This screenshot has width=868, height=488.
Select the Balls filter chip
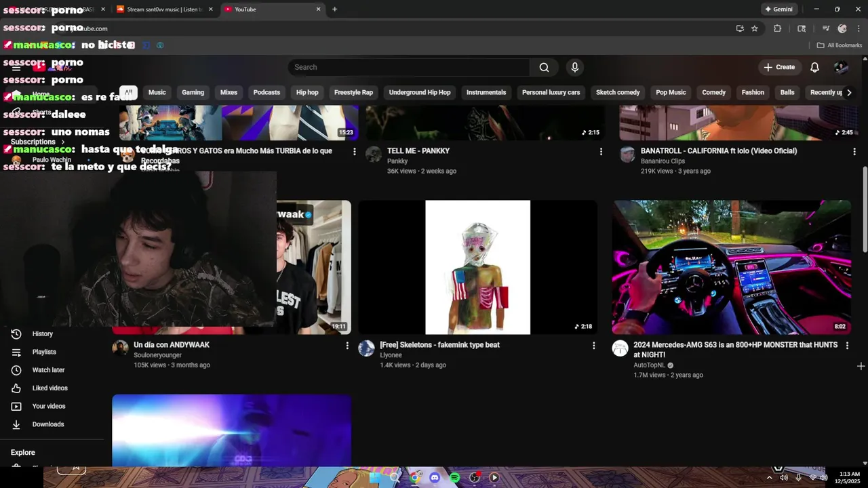pos(787,92)
